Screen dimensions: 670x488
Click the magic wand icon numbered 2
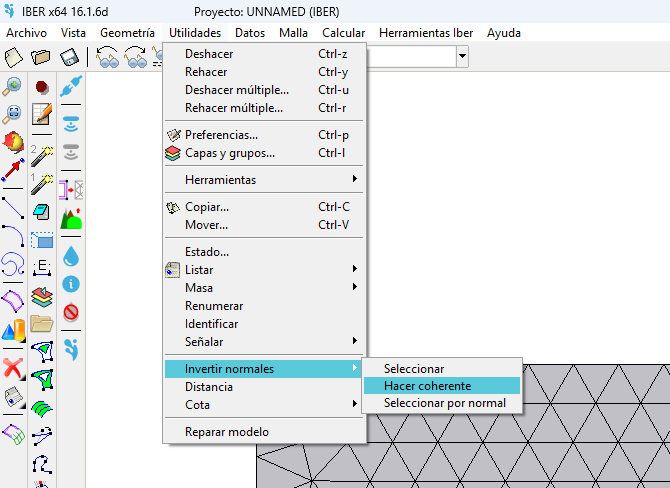coord(42,155)
